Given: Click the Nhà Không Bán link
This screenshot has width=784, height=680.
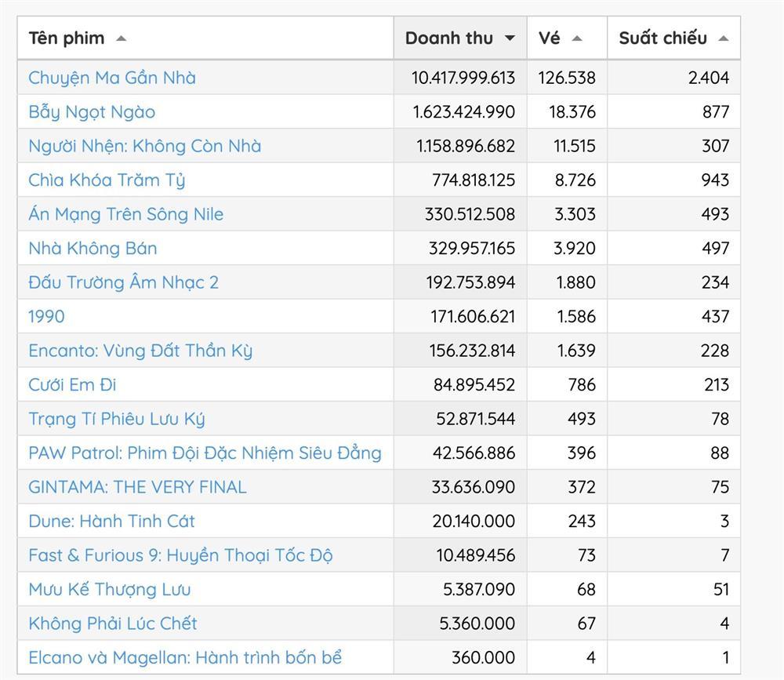Looking at the screenshot, I should 93,248.
